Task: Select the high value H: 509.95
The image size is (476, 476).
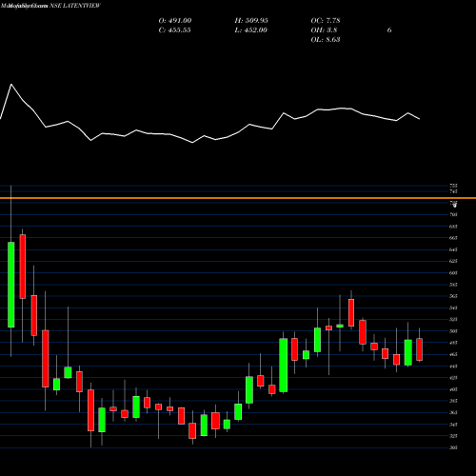Action: [x=251, y=21]
